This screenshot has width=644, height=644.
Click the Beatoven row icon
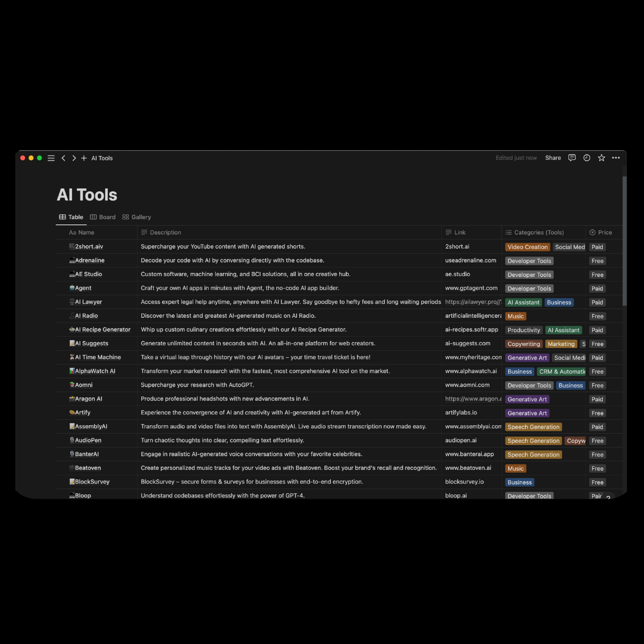point(72,468)
